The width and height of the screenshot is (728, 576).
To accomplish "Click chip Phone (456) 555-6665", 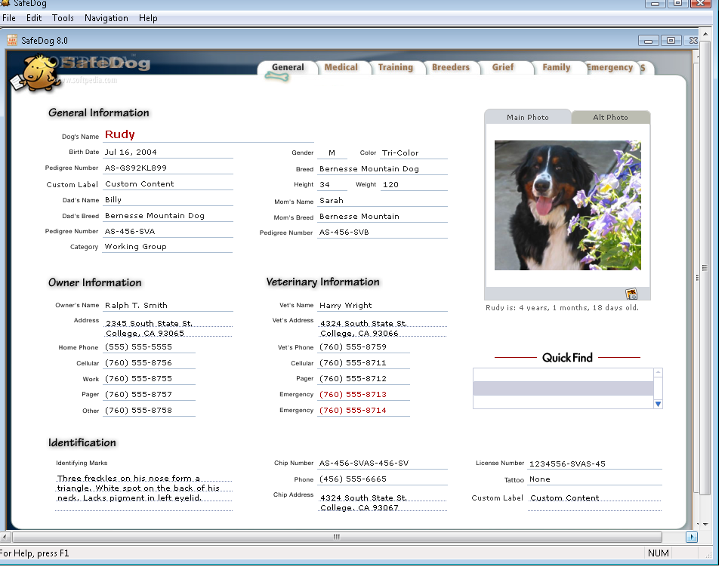I will pos(383,479).
